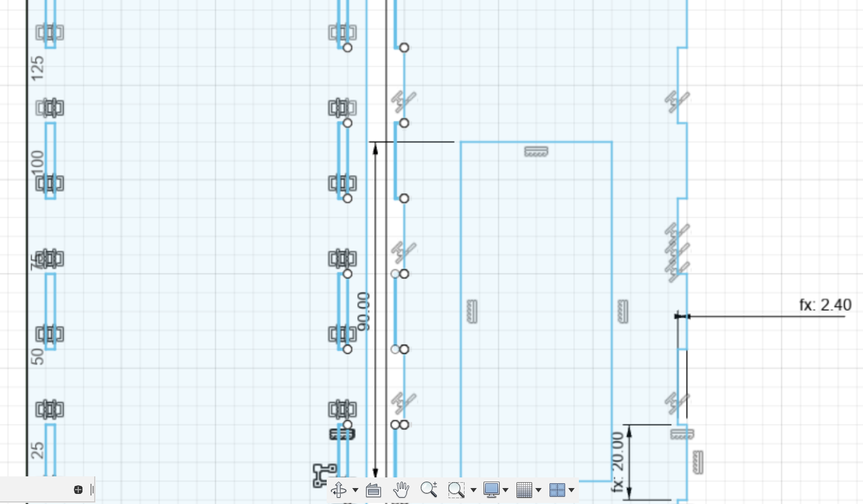Expand the Display Settings dropdown arrow
Viewport: 863px width, 504px height.
click(x=505, y=490)
